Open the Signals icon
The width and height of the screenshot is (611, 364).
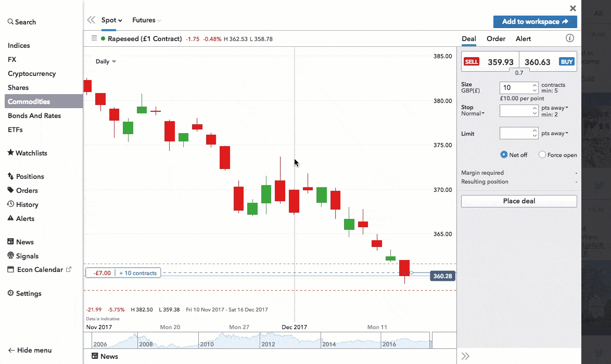click(10, 255)
